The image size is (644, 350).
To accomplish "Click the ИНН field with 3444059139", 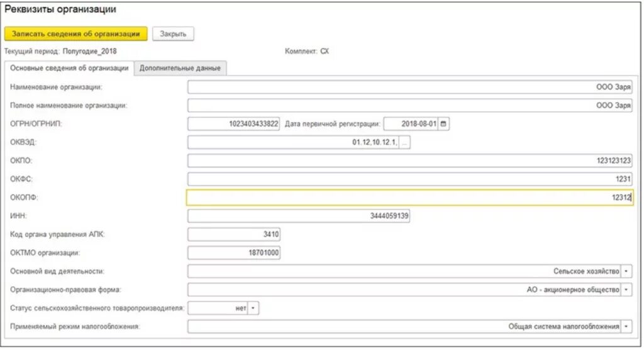I will click(x=299, y=216).
